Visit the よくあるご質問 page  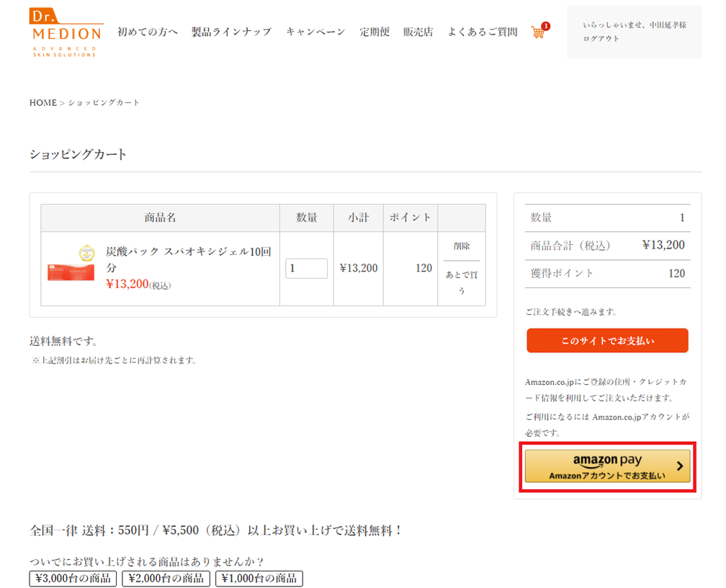point(482,32)
